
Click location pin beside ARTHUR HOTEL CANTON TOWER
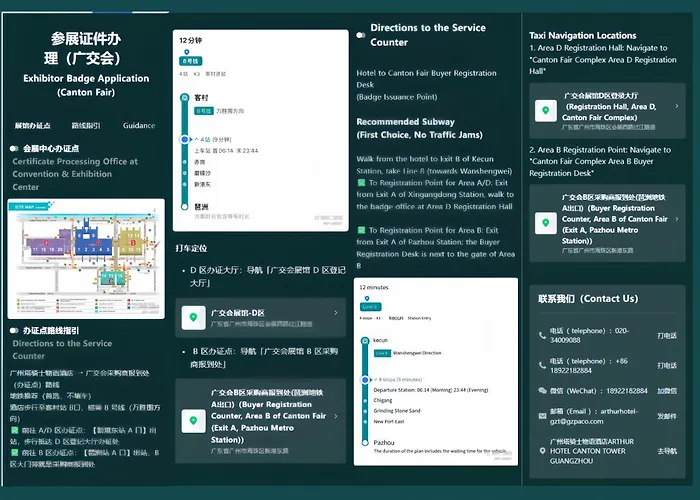click(x=542, y=451)
